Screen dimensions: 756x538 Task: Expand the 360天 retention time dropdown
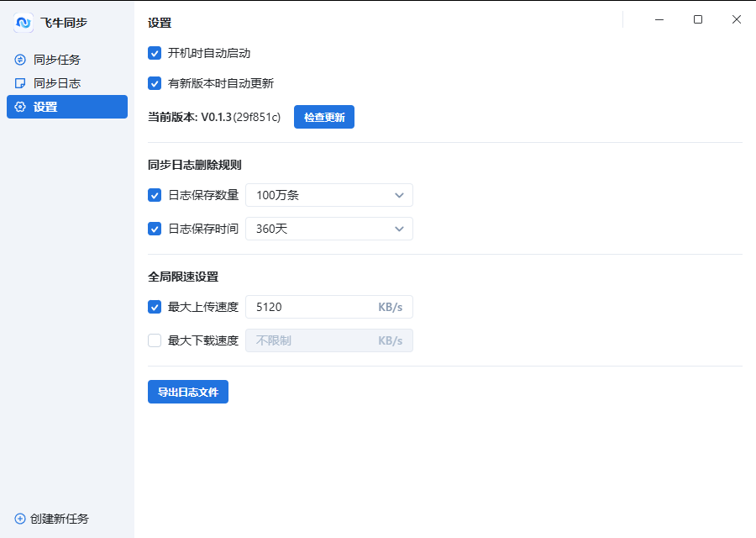328,229
